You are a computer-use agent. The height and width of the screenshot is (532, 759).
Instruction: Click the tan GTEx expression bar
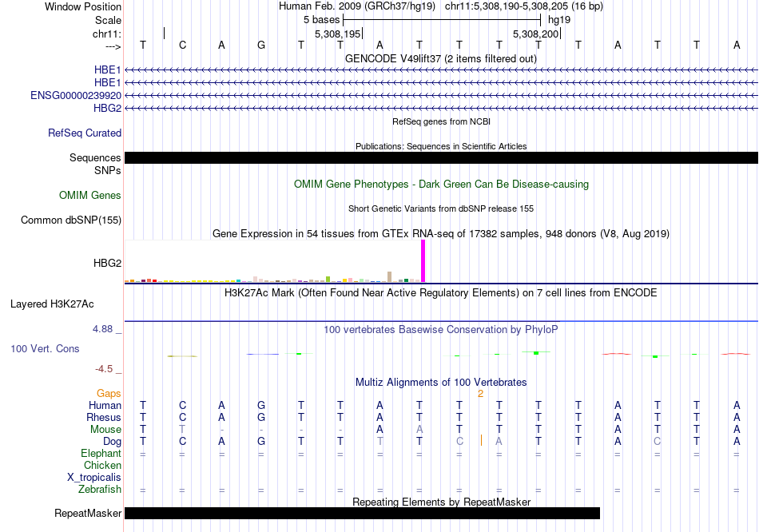pyautogui.click(x=390, y=277)
